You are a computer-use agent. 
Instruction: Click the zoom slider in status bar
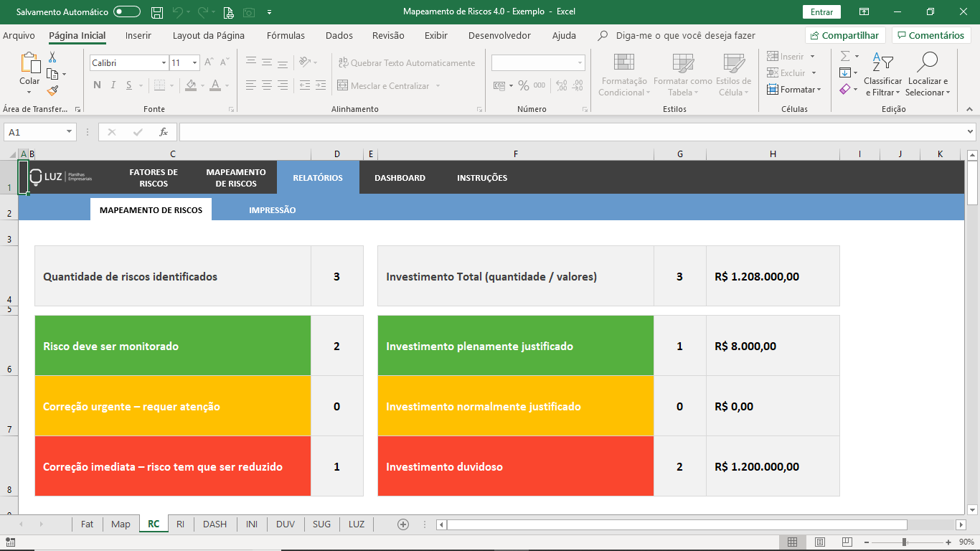coord(905,542)
